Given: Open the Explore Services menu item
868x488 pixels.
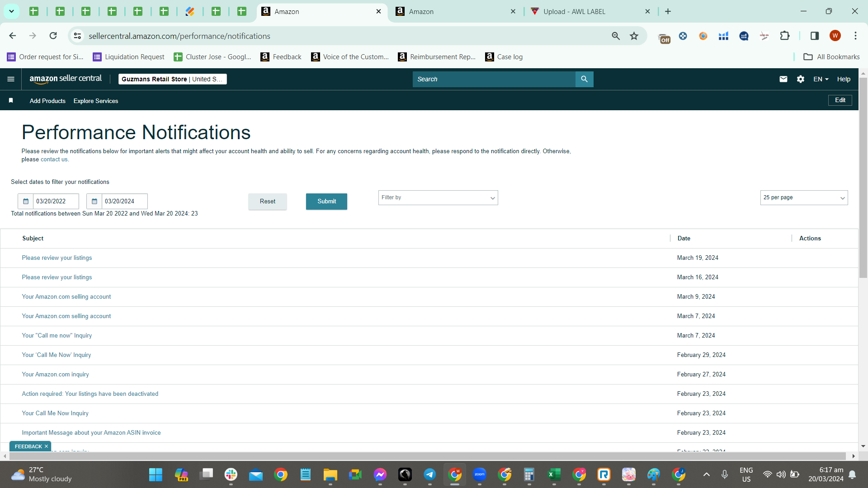Looking at the screenshot, I should pos(96,101).
